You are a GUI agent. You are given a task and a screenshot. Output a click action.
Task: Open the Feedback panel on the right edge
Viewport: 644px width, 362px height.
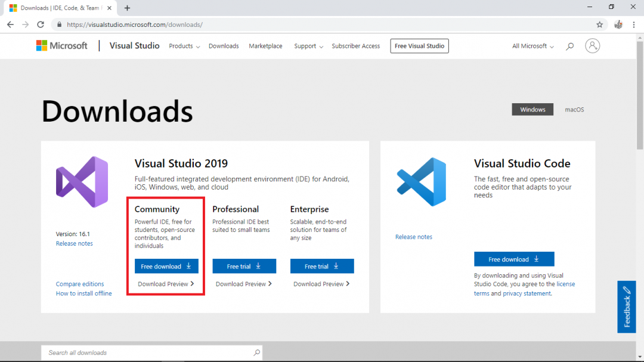tap(626, 307)
